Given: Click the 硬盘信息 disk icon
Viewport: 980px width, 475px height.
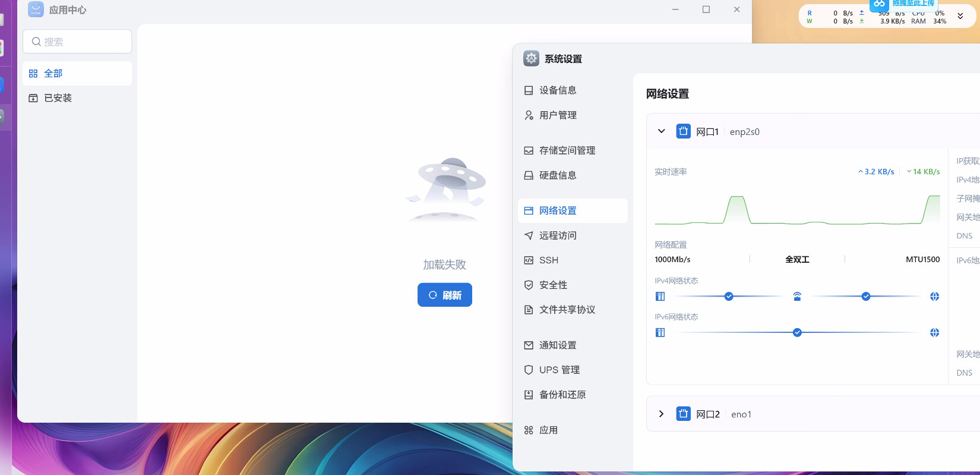Looking at the screenshot, I should click(529, 175).
